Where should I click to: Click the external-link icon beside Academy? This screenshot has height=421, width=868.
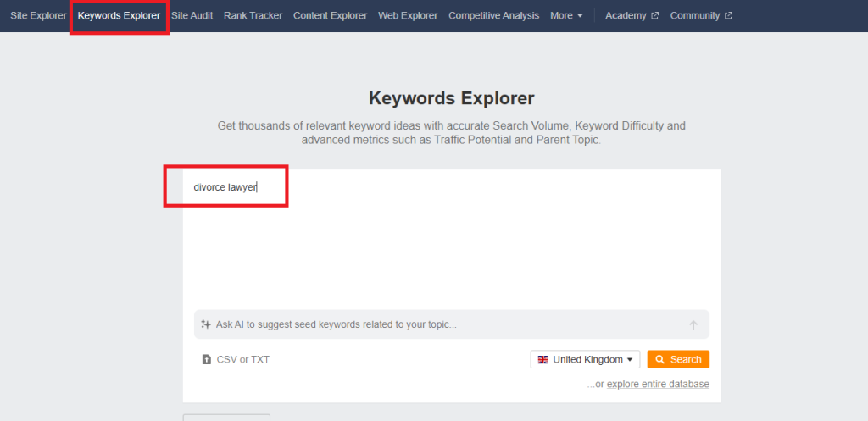(654, 15)
